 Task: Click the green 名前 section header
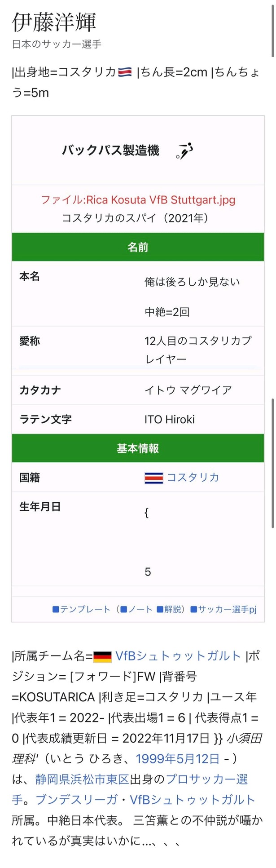[x=138, y=247]
